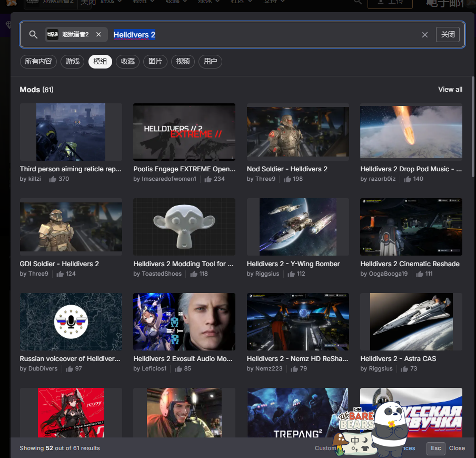Viewport: 476px width, 458px height.
Task: Click the results panel vertical scrollbar
Action: pos(473,126)
